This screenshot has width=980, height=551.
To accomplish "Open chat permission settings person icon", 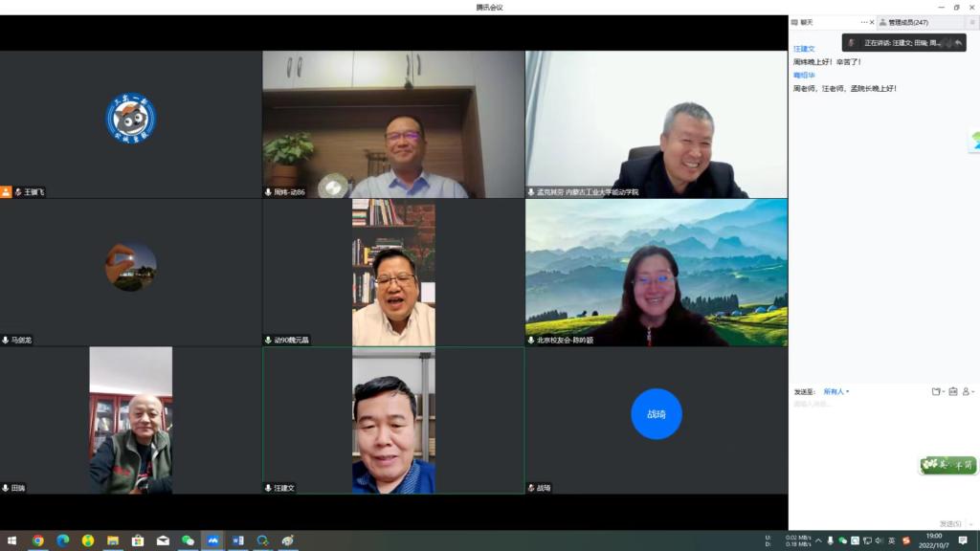I will coord(968,391).
